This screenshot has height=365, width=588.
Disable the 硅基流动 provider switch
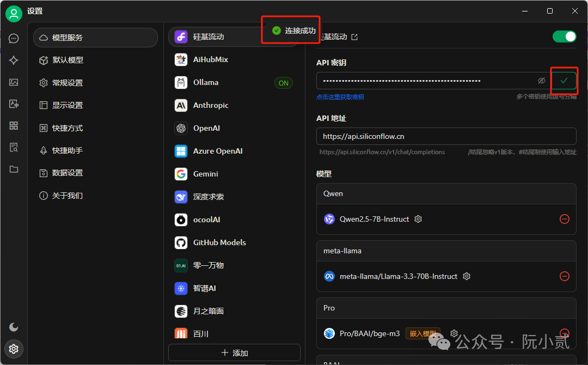pos(565,36)
